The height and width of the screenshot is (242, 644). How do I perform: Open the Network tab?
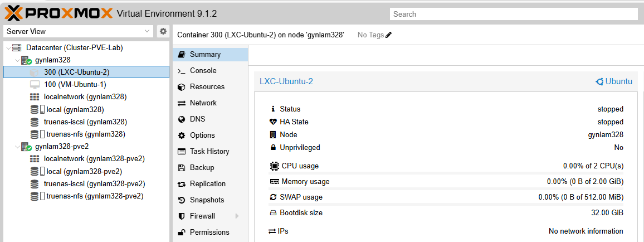click(x=210, y=103)
